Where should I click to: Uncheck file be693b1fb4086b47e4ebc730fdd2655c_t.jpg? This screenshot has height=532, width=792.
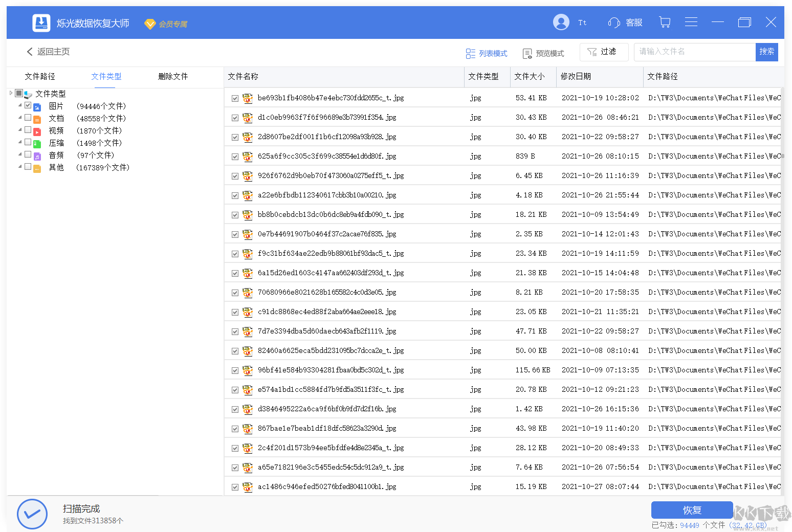[x=235, y=98]
